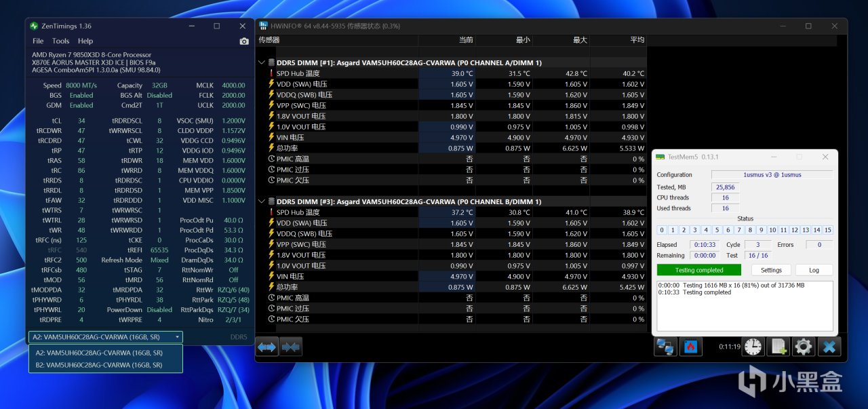Click the DIMM slot selector dropdown arrow
The height and width of the screenshot is (409, 868).
[x=177, y=337]
